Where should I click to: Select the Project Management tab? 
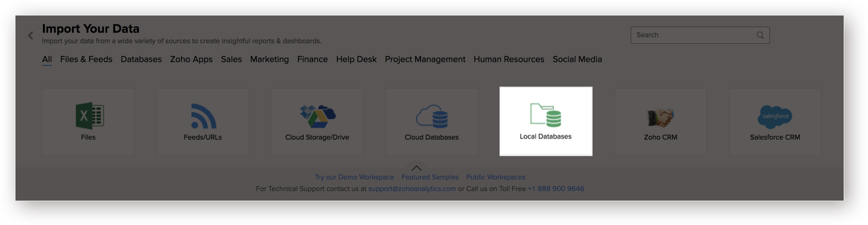pyautogui.click(x=425, y=59)
